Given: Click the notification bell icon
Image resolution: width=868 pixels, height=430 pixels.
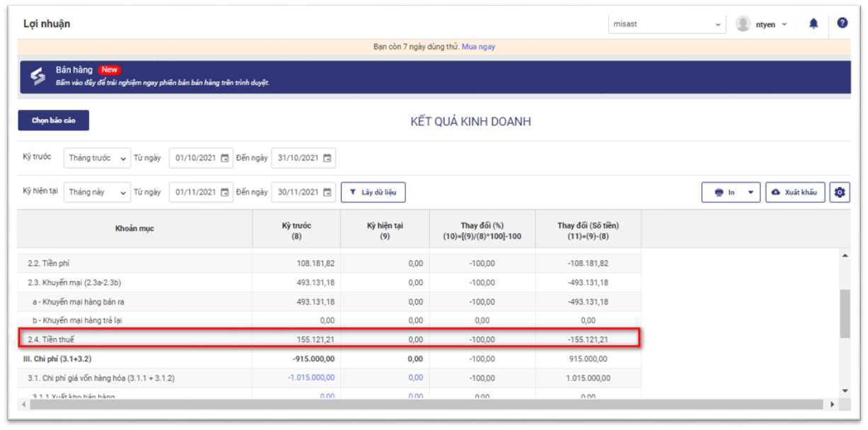Looking at the screenshot, I should 813,24.
